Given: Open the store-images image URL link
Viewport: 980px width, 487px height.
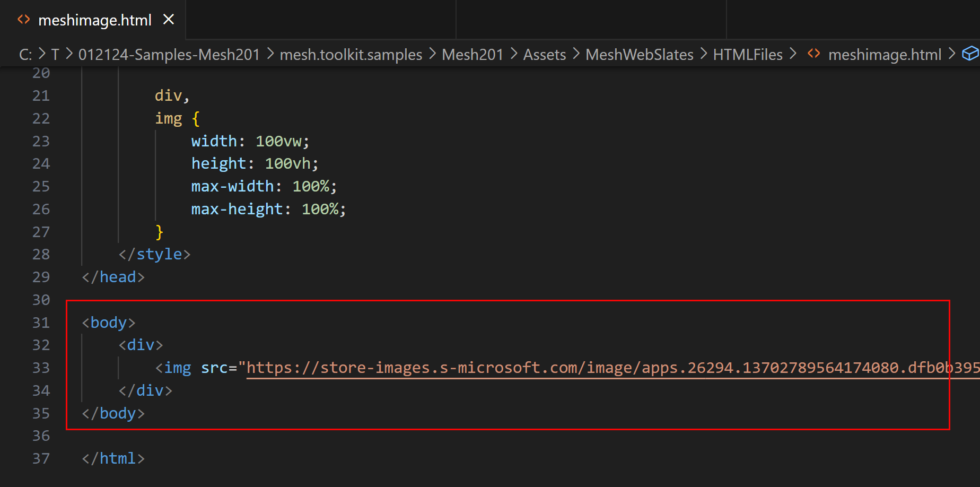Looking at the screenshot, I should (x=612, y=368).
